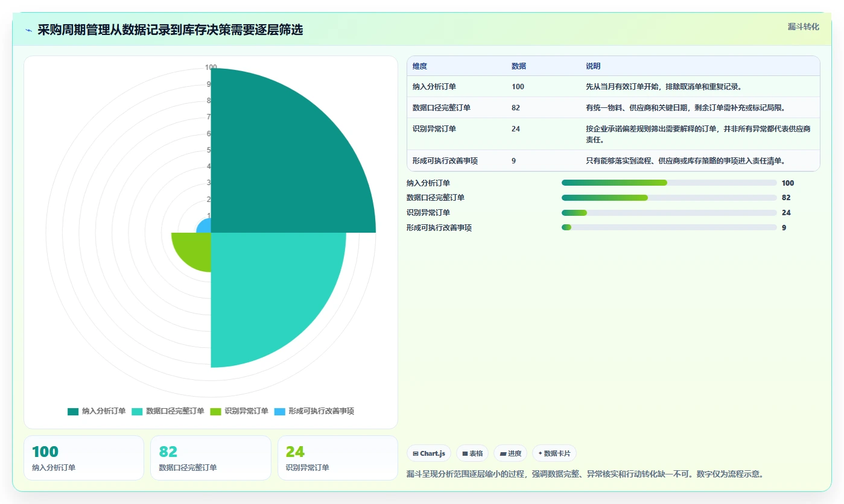Viewport: 844px width, 504px height.
Task: Click the progress label 形成可执行改善事项
Action: [x=439, y=228]
